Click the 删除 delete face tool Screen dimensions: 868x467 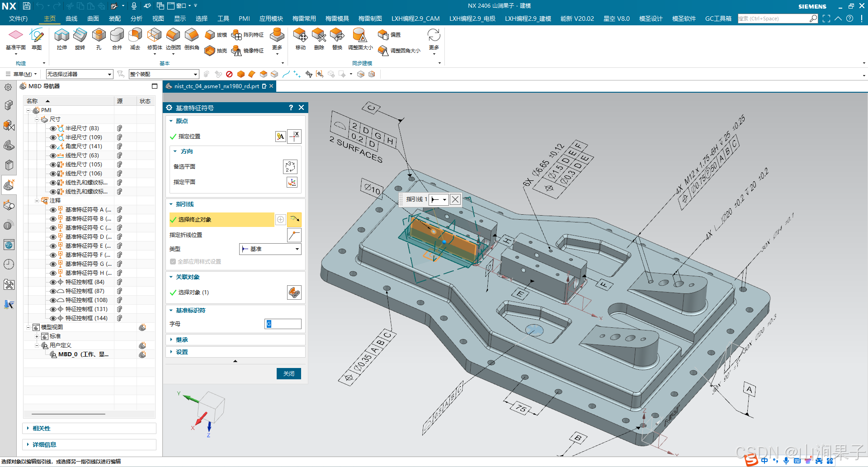pyautogui.click(x=319, y=39)
